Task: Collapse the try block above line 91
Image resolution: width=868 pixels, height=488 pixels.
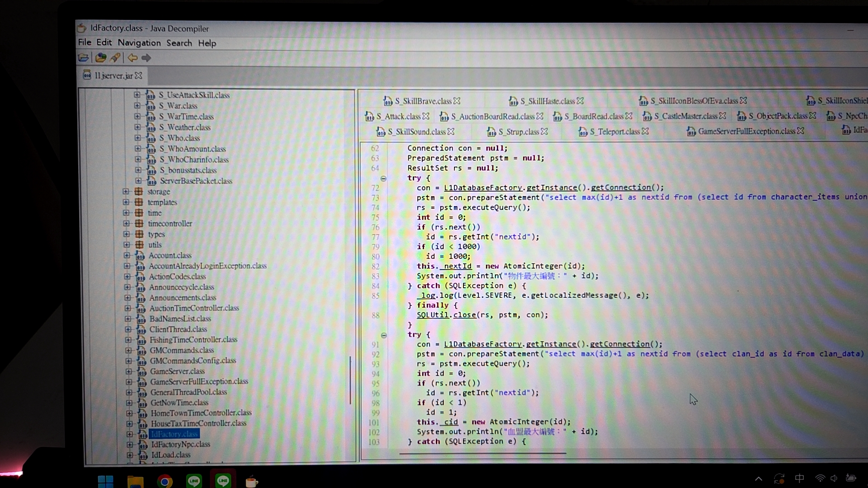Action: (x=384, y=335)
